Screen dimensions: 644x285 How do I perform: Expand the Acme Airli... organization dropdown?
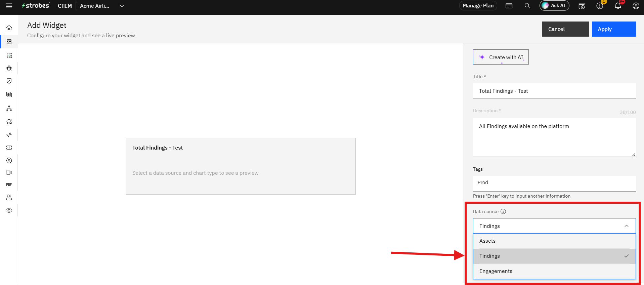point(102,6)
